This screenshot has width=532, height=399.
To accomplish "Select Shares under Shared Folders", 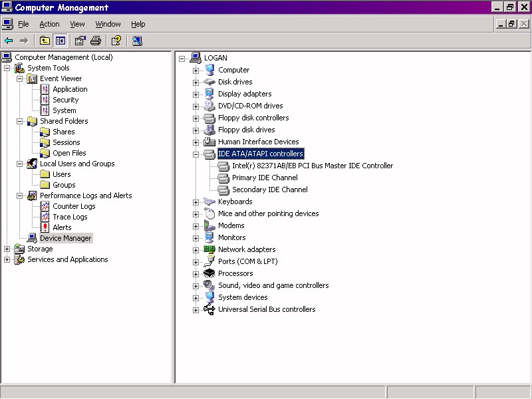I will [x=63, y=132].
